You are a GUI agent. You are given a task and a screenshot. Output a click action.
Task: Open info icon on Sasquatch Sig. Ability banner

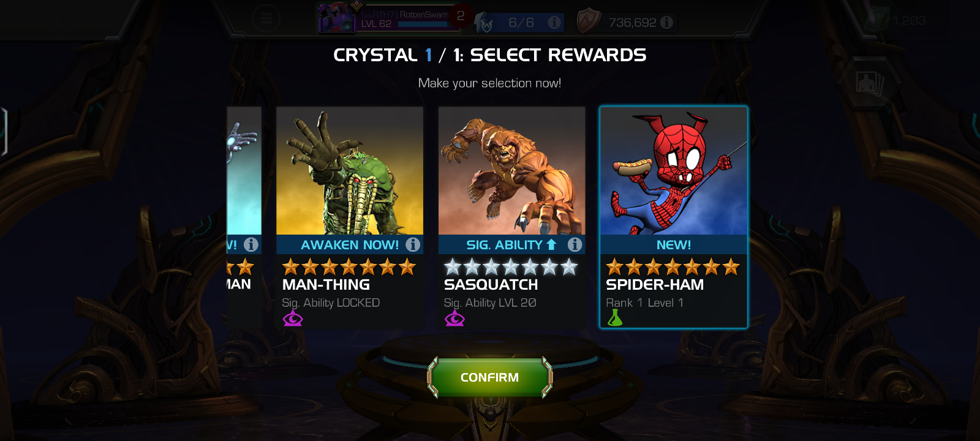(x=575, y=244)
